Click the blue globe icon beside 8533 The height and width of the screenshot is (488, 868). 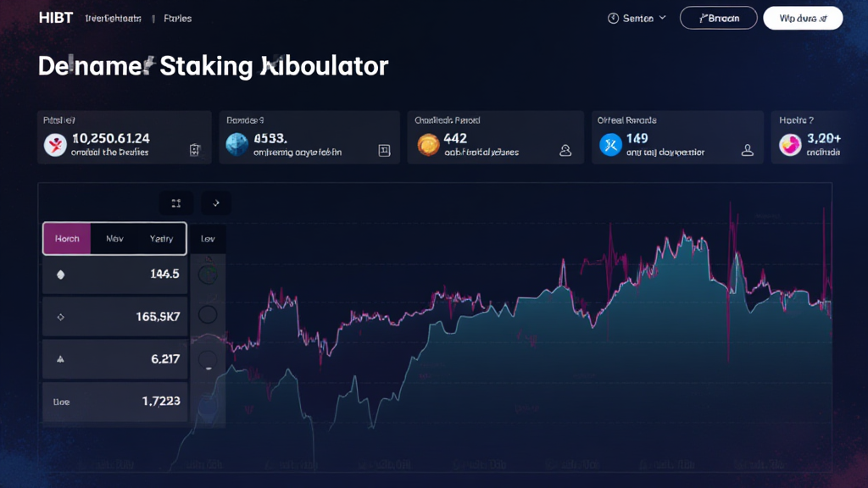[x=237, y=145]
